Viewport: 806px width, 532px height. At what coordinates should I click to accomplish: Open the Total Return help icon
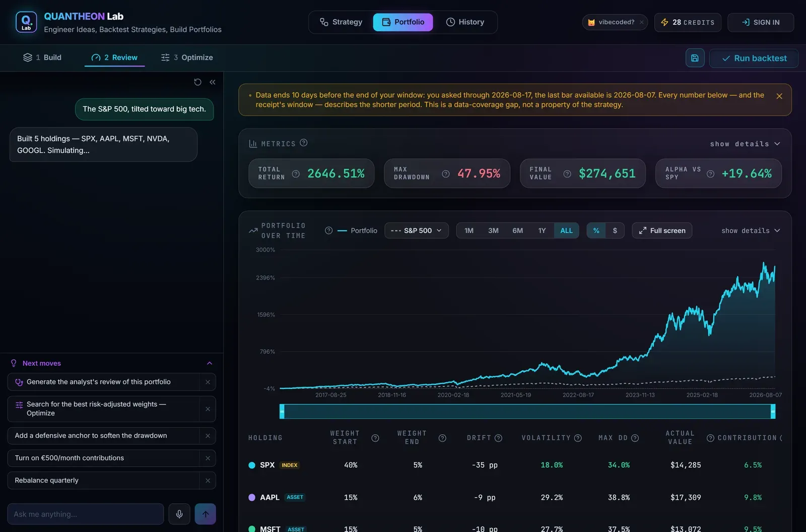click(296, 174)
